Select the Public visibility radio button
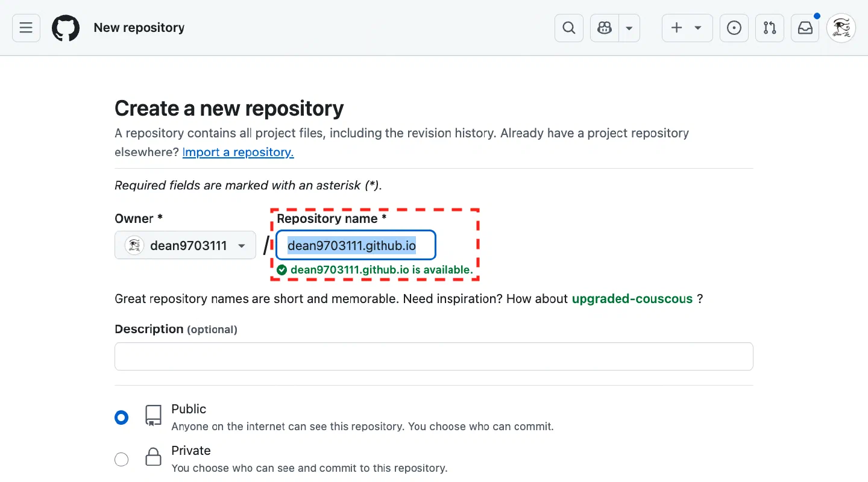Image resolution: width=868 pixels, height=482 pixels. (x=122, y=418)
